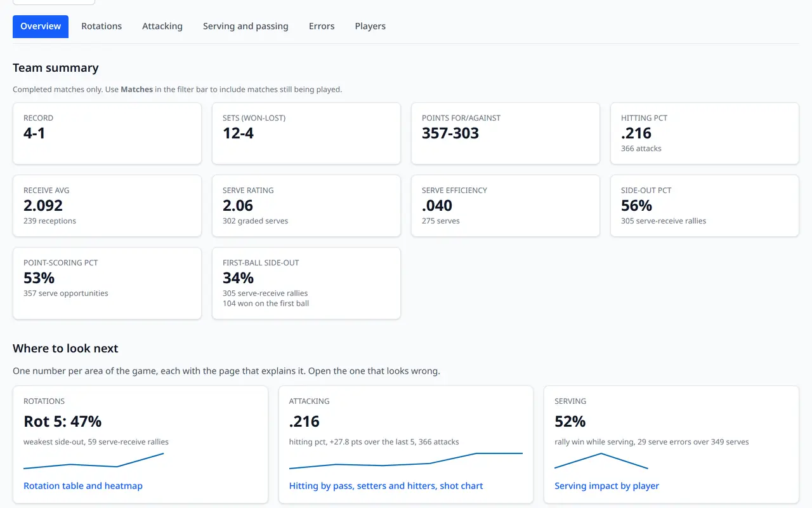Click the "+27.8 pts over the last 5" description

click(373, 442)
